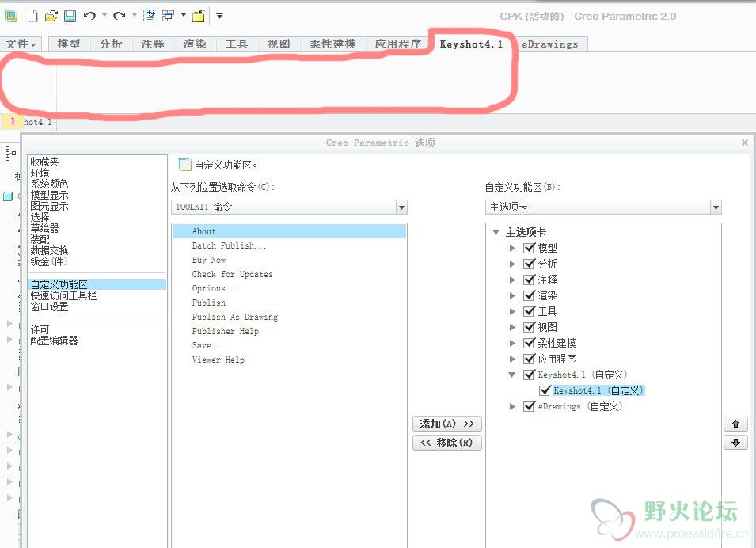Screen dimensions: 756x548
Task: Save the model with the floppy disk icon
Action: point(70,16)
